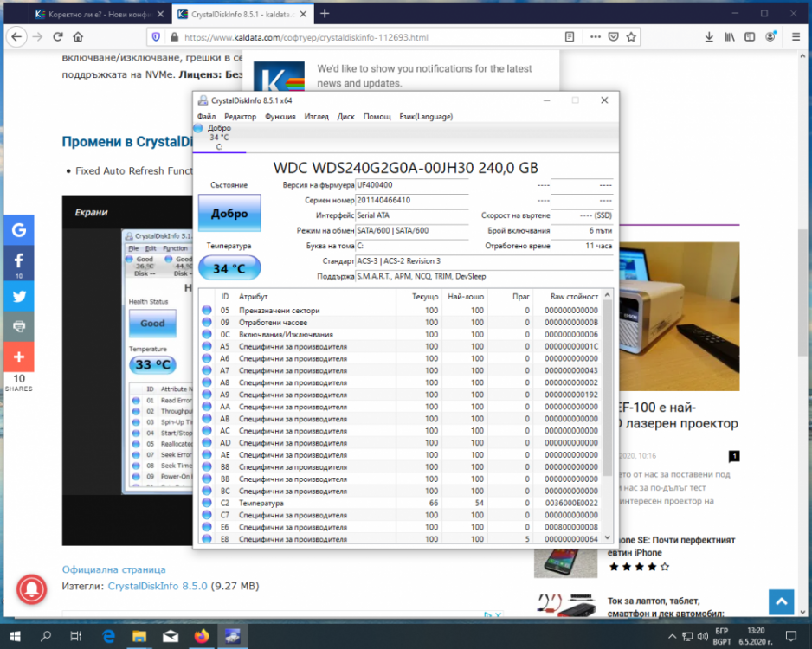812x649 pixels.
Task: Bookmark this page with the star icon
Action: coord(631,37)
